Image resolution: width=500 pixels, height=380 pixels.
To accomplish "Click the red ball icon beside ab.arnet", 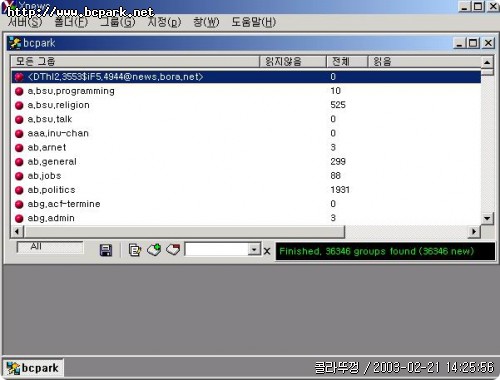I will click(x=19, y=148).
